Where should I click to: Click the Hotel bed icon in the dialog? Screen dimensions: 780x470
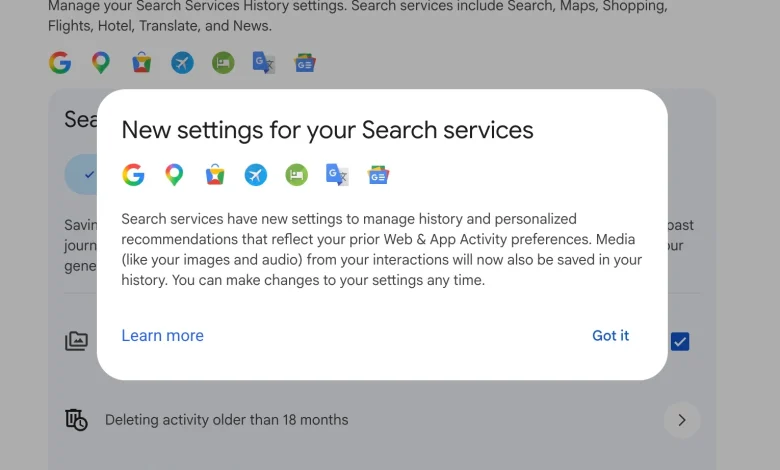[296, 175]
